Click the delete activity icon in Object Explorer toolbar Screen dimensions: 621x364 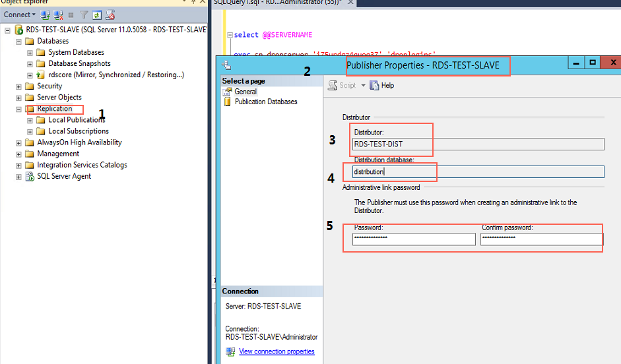coord(110,15)
